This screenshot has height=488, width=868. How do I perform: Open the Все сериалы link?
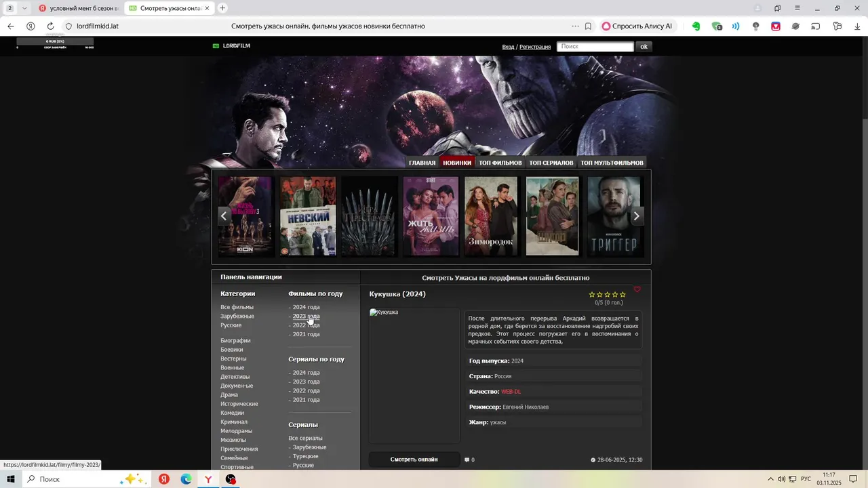305,439
